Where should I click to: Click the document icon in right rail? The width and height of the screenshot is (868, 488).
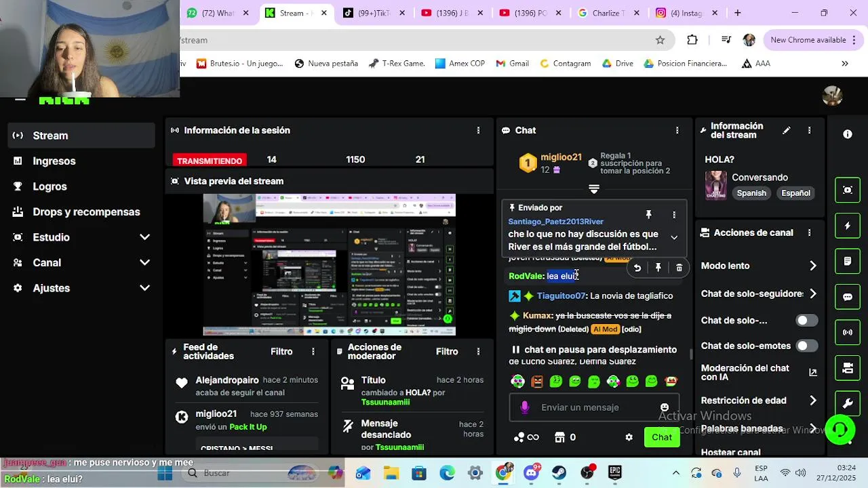848,261
